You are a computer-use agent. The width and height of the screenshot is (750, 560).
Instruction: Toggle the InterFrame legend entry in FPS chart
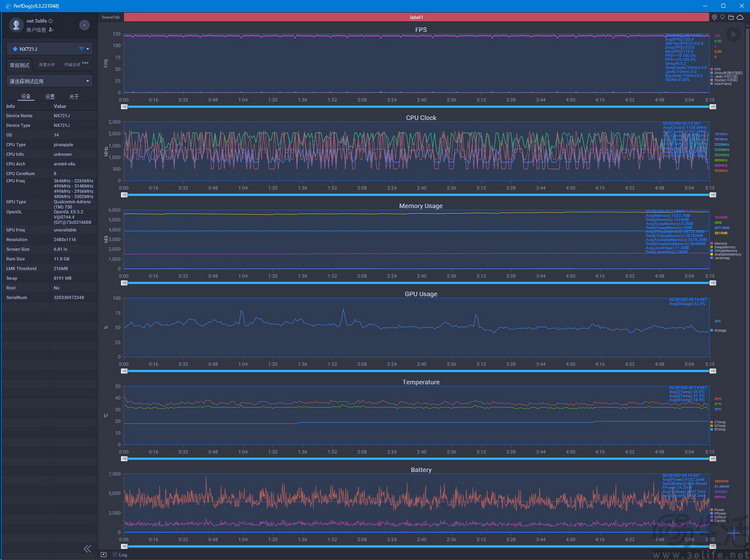click(x=721, y=84)
